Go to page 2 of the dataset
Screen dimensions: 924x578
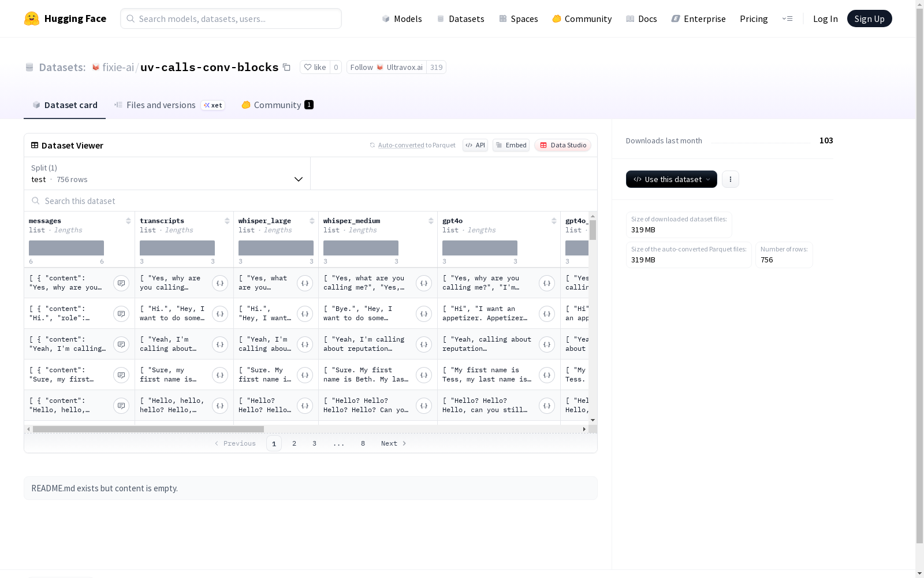[x=294, y=443]
